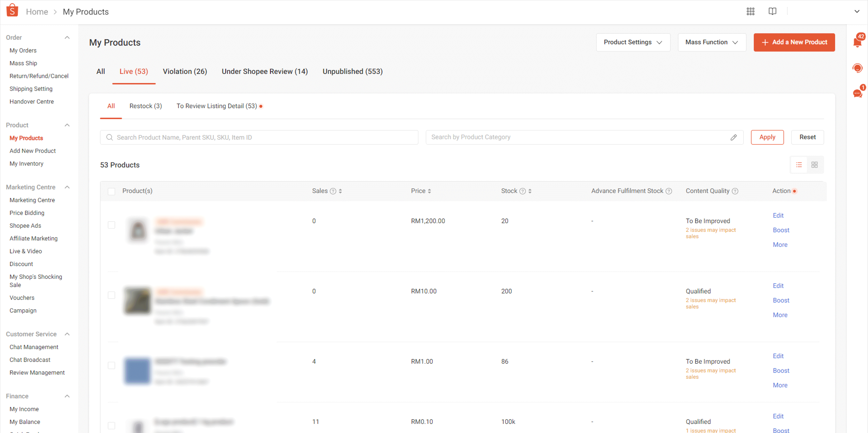Click the Sales help question icon

click(333, 191)
